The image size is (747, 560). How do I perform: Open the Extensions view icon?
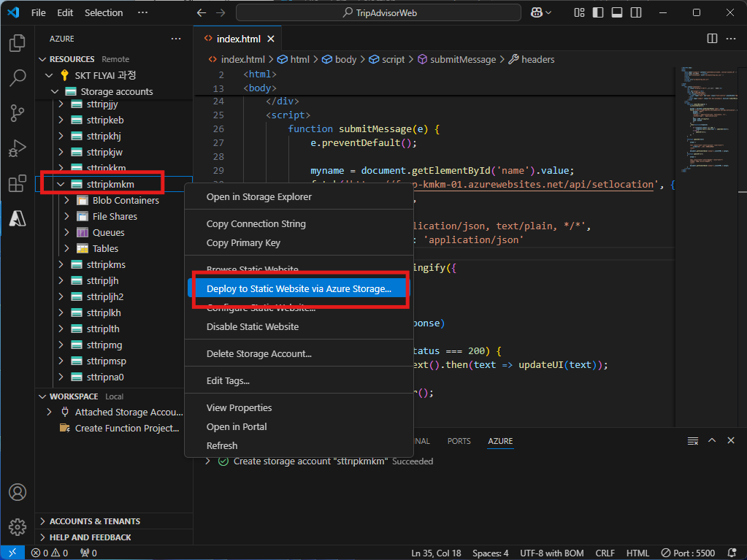(x=17, y=183)
